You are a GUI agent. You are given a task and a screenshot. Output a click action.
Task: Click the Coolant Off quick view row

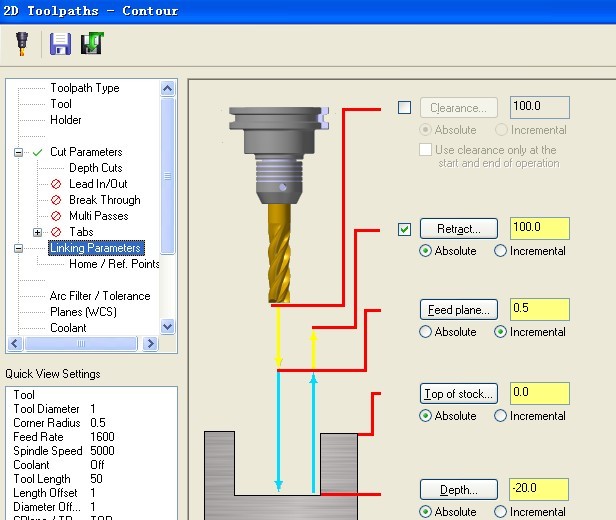[x=59, y=465]
